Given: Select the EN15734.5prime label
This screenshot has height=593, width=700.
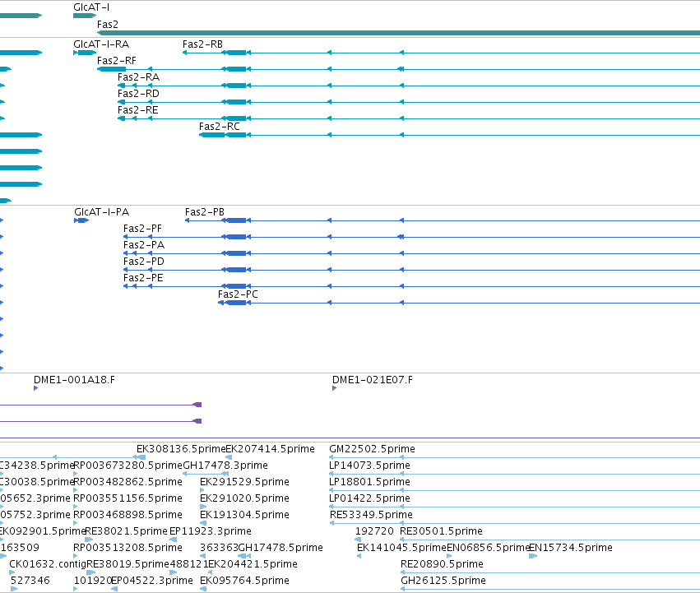Looking at the screenshot, I should [571, 548].
